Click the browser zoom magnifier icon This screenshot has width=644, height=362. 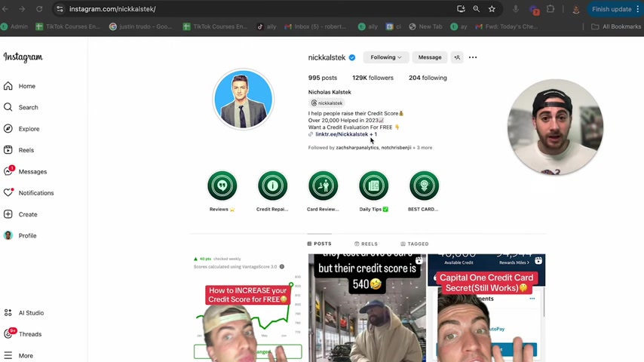point(476,9)
